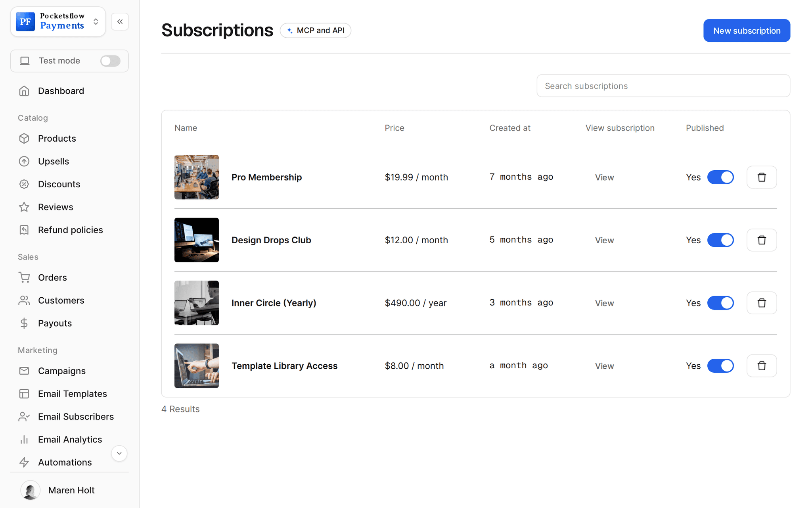Viewport: 812px width, 508px height.
Task: View the Pro Membership subscription
Action: coord(604,177)
